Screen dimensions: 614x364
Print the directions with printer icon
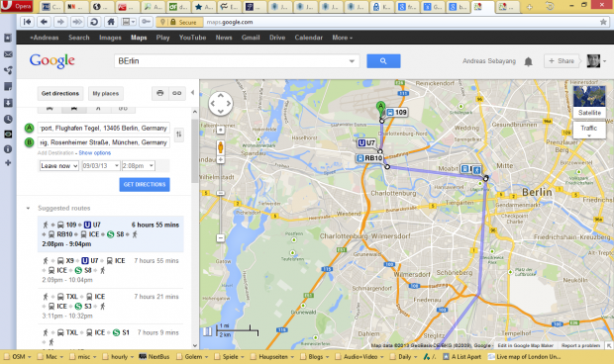pos(159,93)
